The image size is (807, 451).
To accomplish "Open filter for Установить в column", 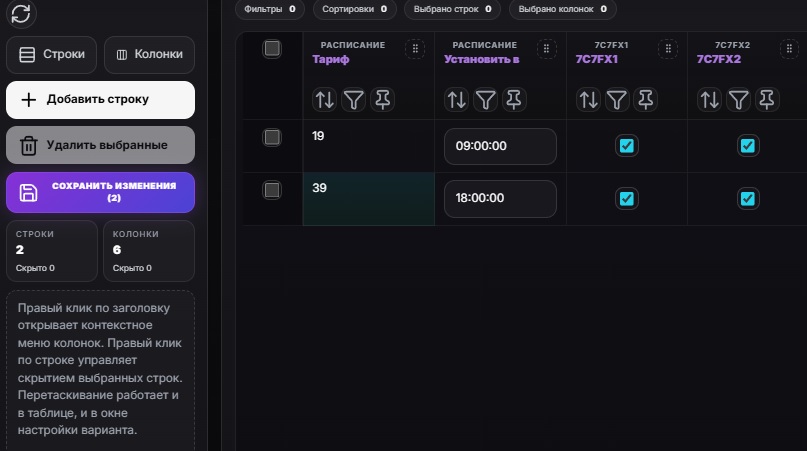I will click(485, 99).
